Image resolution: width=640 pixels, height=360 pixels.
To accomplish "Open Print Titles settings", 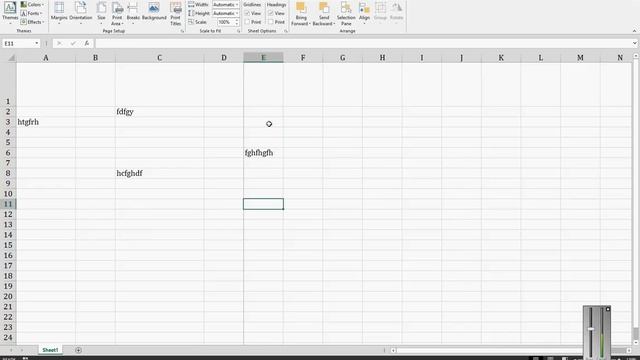I will 176,13.
